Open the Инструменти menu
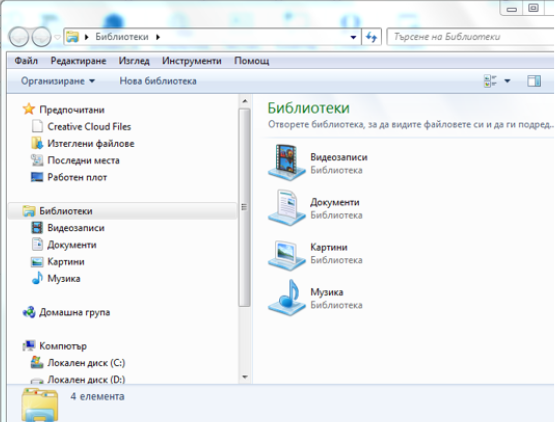 (x=192, y=61)
